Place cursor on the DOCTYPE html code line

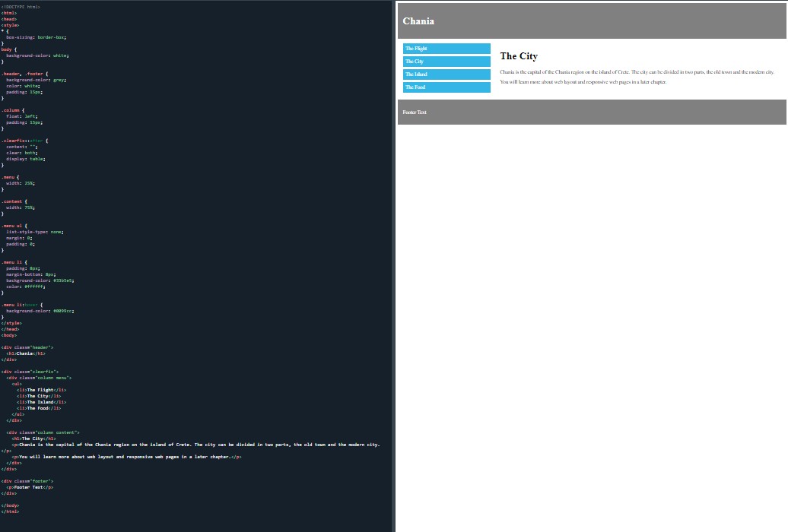21,6
